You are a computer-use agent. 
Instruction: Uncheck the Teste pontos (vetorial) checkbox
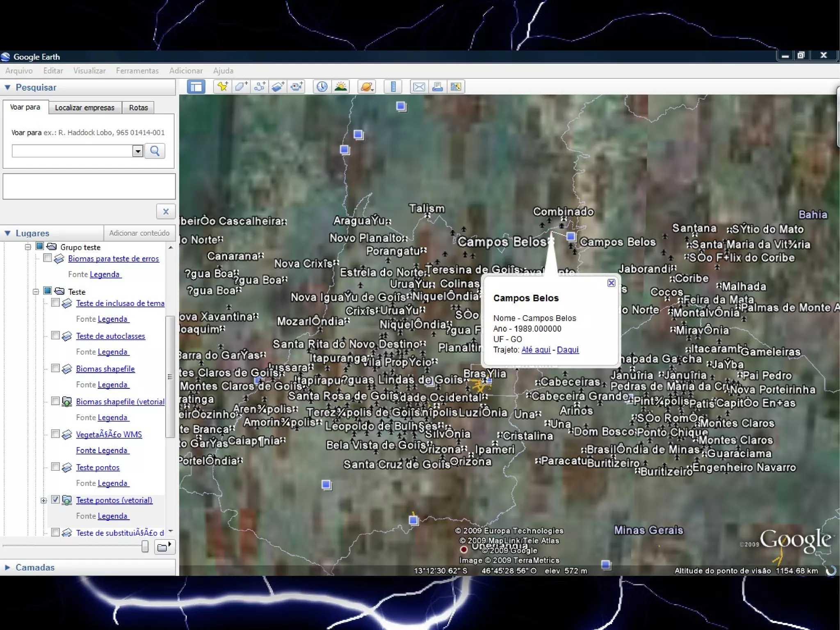55,499
